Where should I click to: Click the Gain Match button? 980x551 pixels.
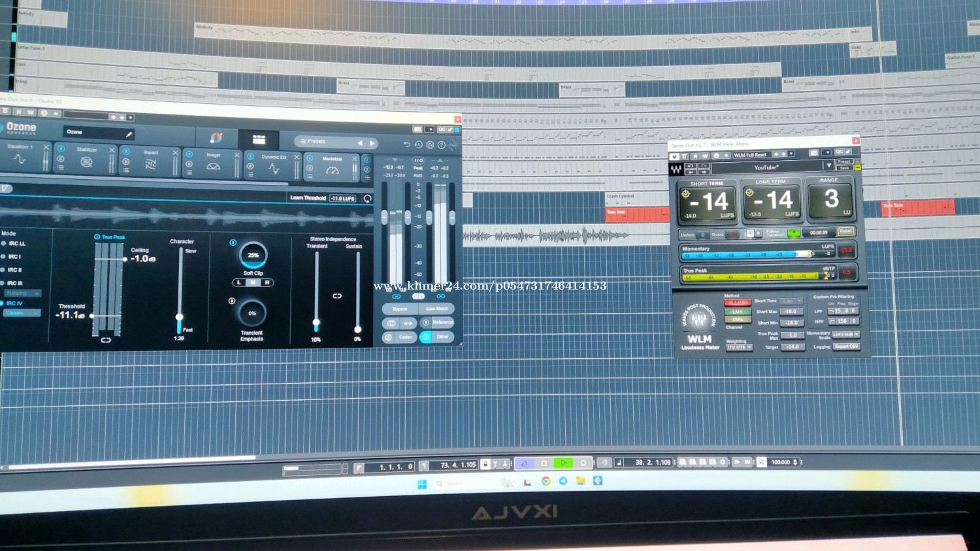(436, 309)
